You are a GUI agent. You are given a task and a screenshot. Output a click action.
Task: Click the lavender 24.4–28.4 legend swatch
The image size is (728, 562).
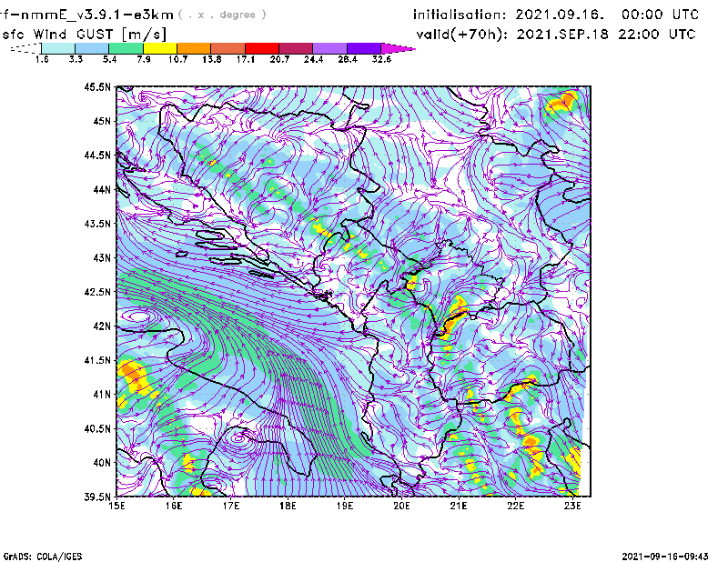[x=329, y=48]
